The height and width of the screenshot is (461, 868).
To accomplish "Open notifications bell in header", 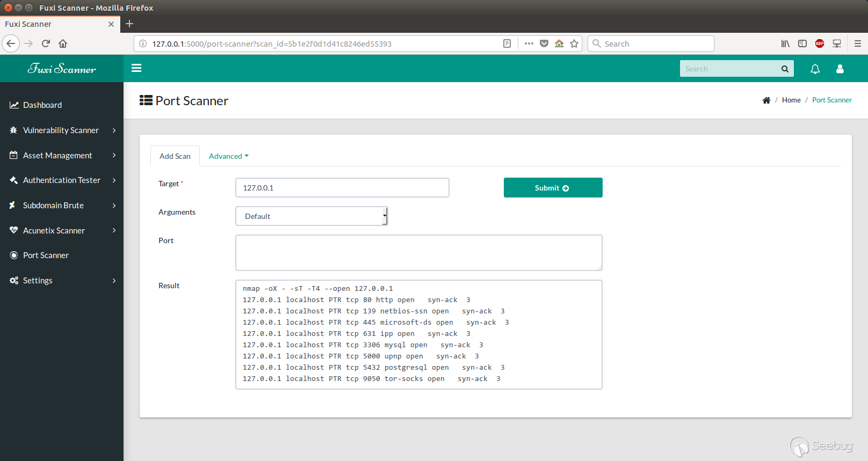I will (x=815, y=69).
